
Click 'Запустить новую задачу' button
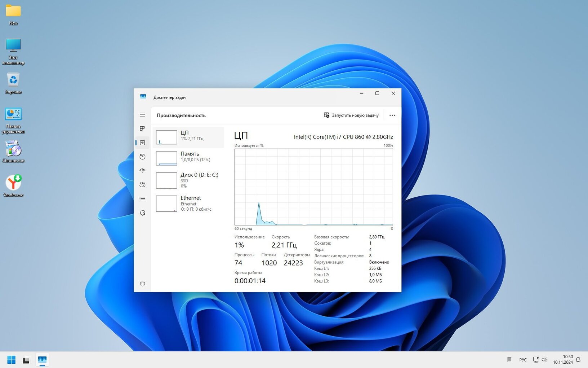point(351,115)
